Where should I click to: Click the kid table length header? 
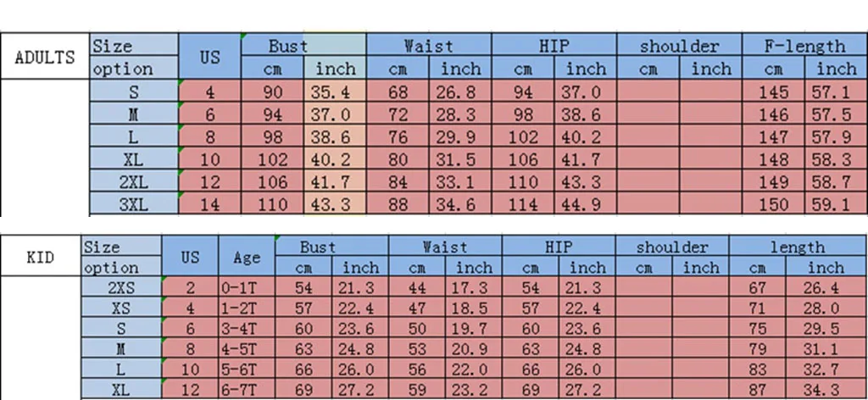pos(798,247)
